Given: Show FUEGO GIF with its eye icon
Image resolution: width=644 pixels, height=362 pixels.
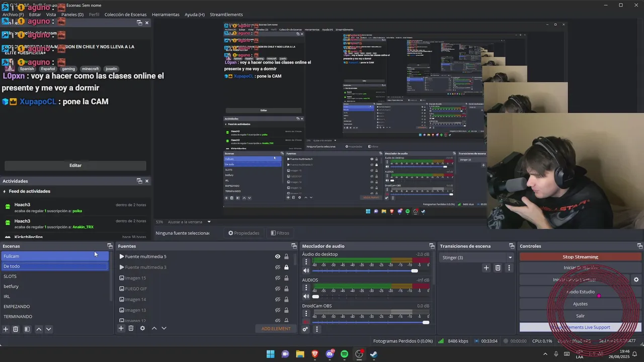Looking at the screenshot, I should click(x=277, y=289).
